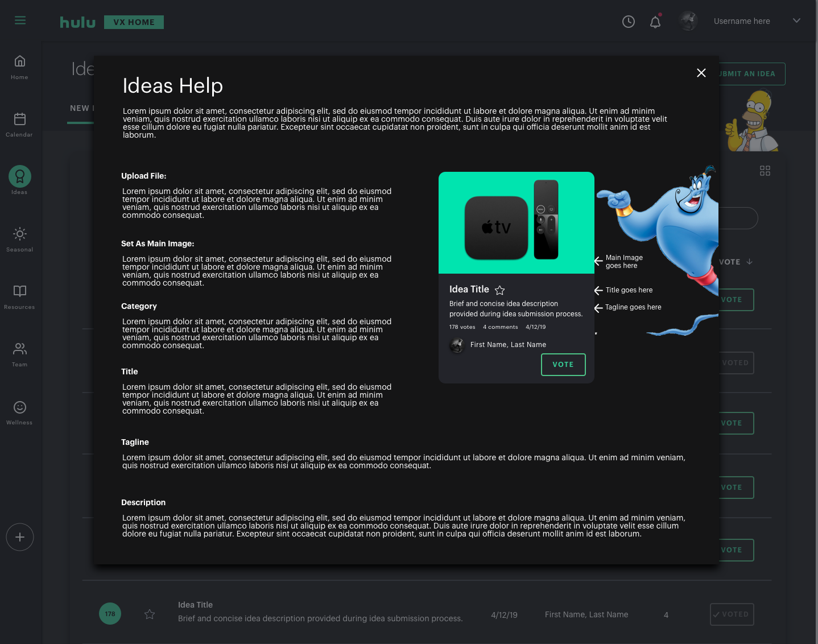Click the VOTED button in bottom row
The image size is (818, 644).
(732, 614)
